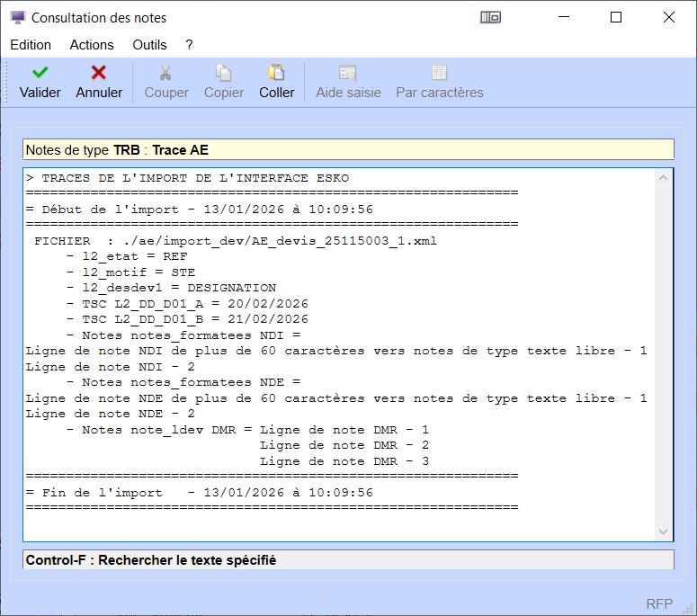Image resolution: width=697 pixels, height=616 pixels.
Task: Click the FICHIER path line in trace
Action: 236,241
